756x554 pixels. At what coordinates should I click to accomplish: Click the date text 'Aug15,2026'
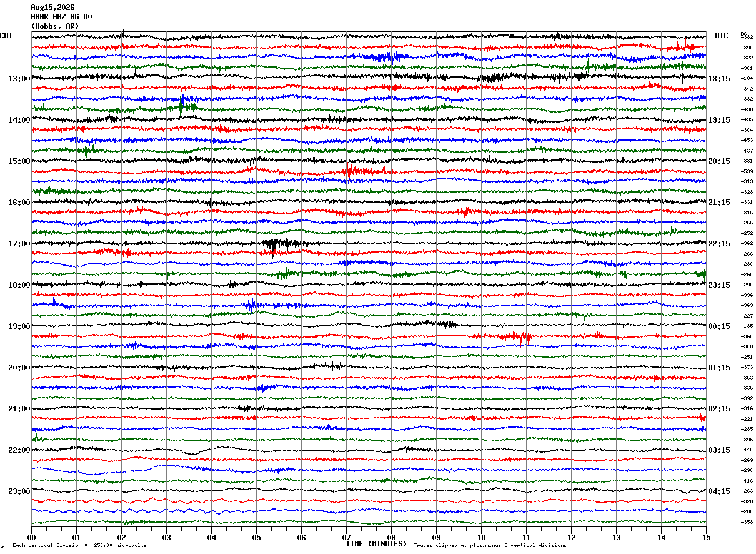[x=52, y=8]
